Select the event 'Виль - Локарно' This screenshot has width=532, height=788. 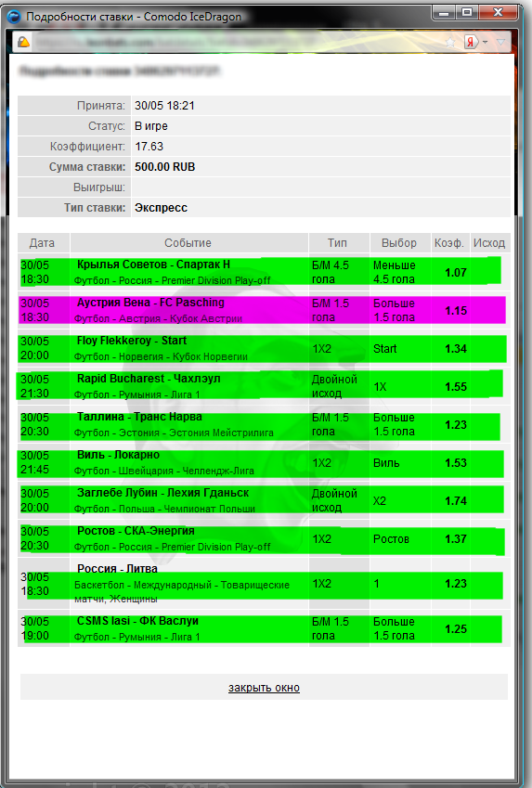click(118, 455)
